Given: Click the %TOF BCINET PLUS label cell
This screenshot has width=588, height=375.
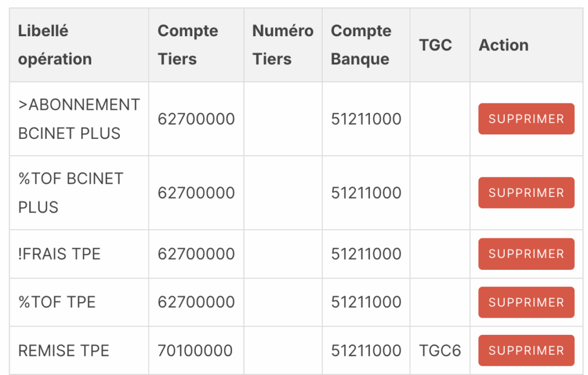Looking at the screenshot, I should (71, 192).
